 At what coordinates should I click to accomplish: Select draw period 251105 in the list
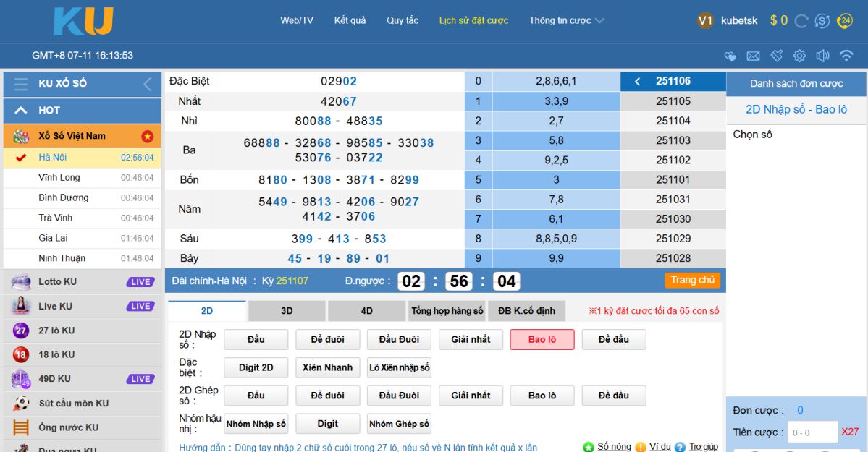click(673, 101)
